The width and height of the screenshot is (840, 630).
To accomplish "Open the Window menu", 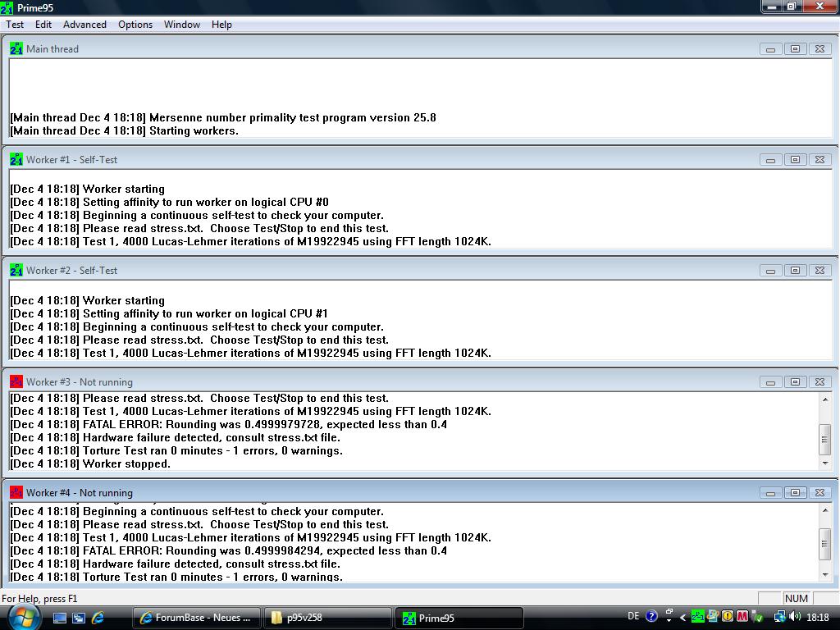I will (x=181, y=25).
